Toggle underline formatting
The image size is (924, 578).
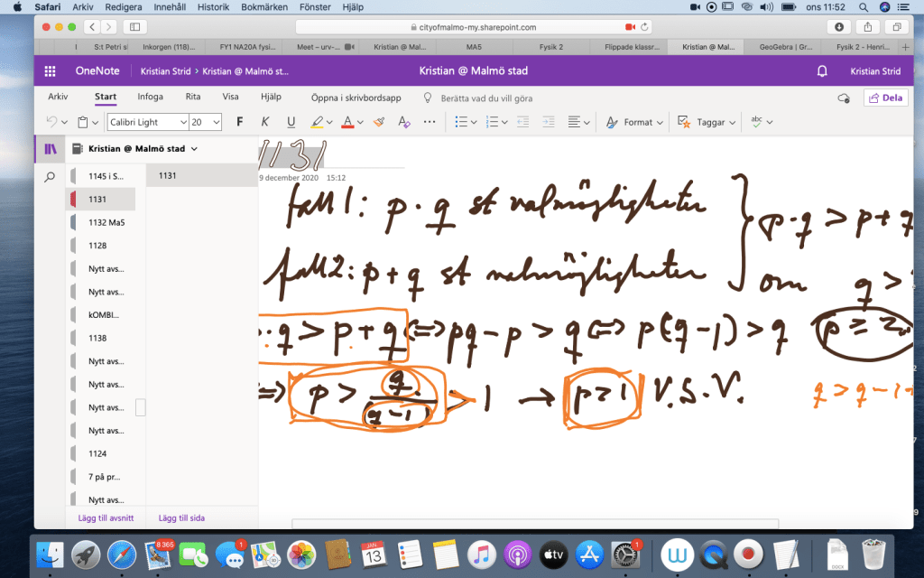coord(291,122)
